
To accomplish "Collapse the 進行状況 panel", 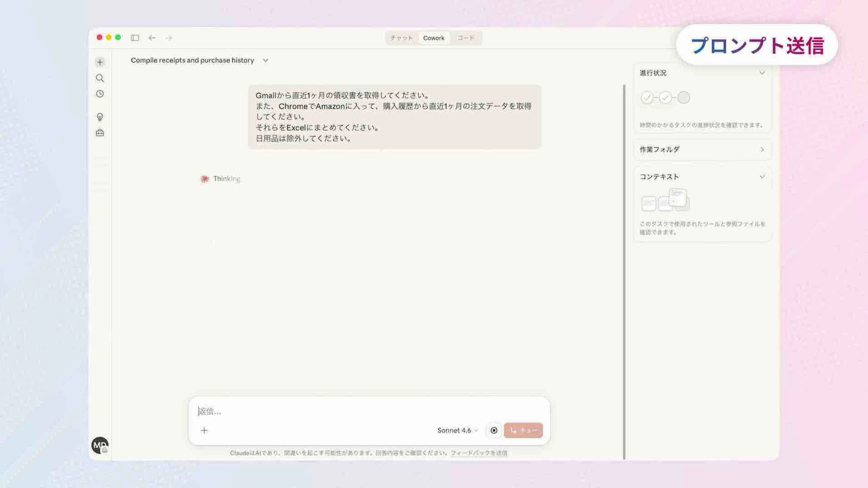I will (762, 73).
